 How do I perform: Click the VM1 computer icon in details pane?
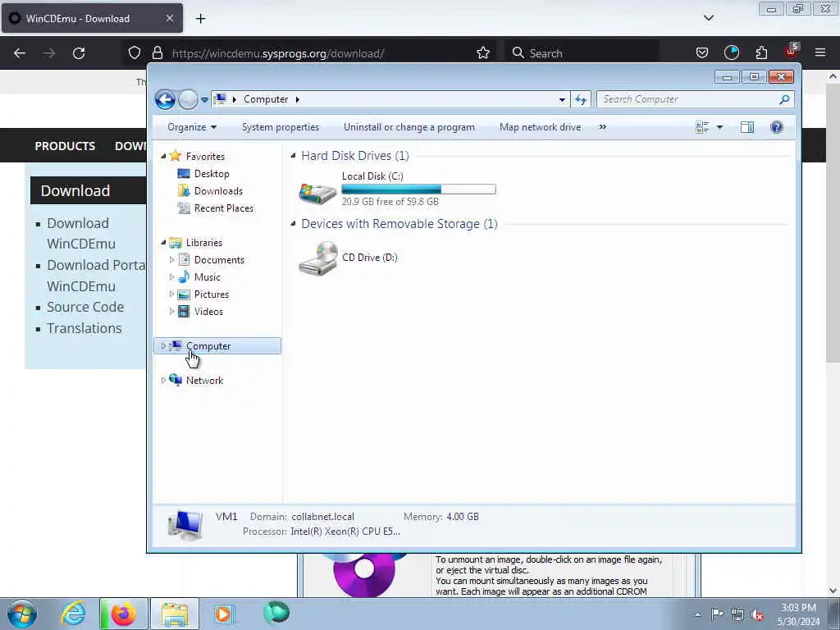pyautogui.click(x=185, y=524)
